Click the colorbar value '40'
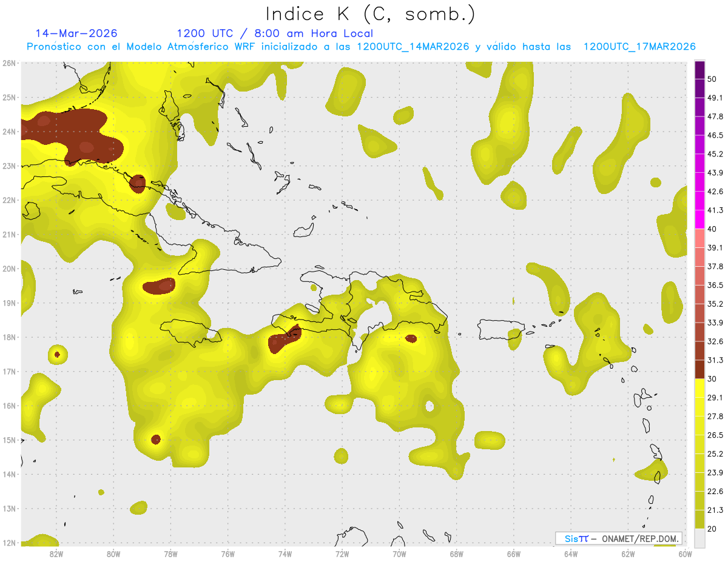The image size is (728, 562). coord(712,229)
